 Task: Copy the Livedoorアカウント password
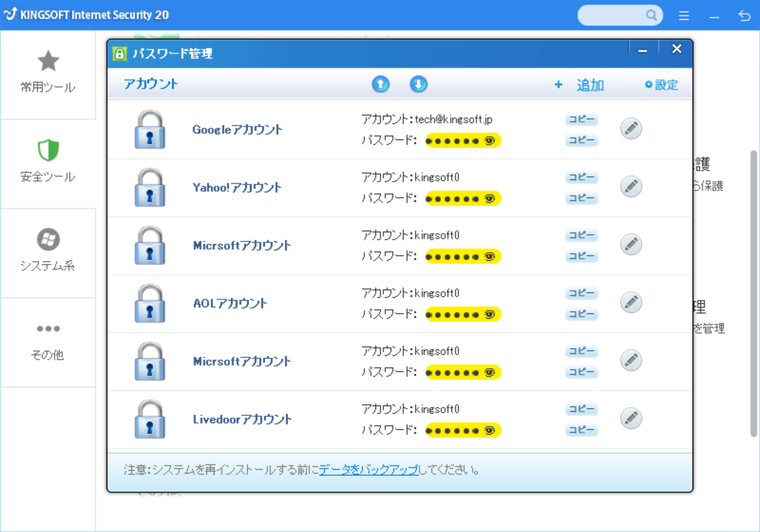click(x=581, y=430)
